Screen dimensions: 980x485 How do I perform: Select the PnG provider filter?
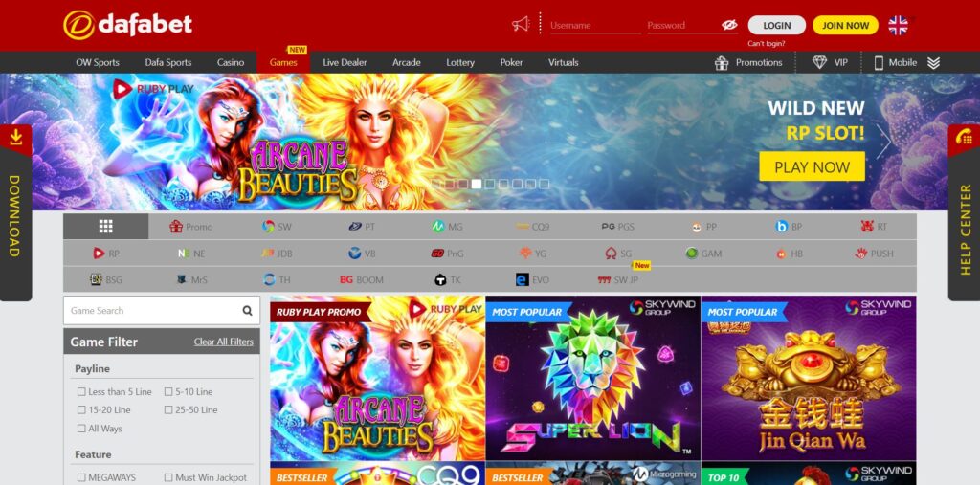448,254
